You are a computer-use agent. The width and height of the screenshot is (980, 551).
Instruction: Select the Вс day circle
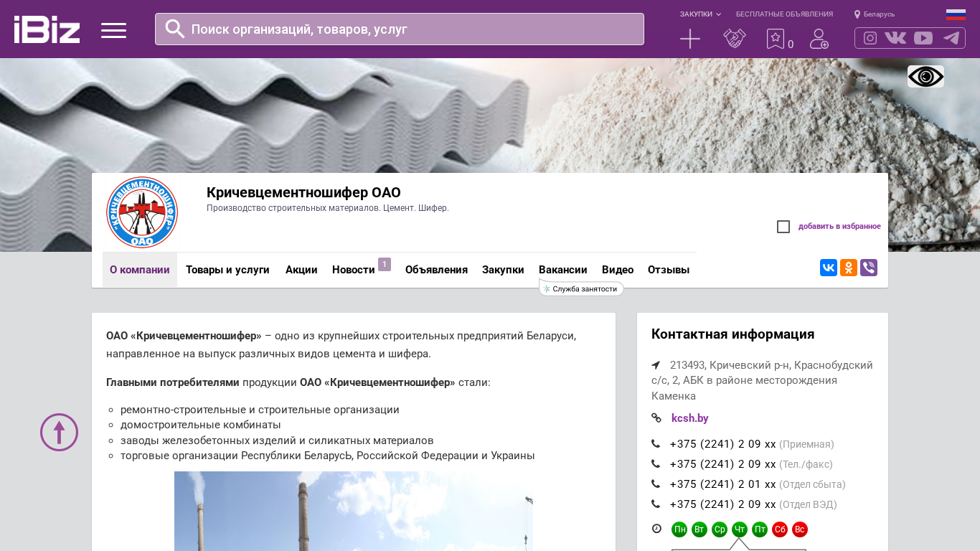point(800,529)
